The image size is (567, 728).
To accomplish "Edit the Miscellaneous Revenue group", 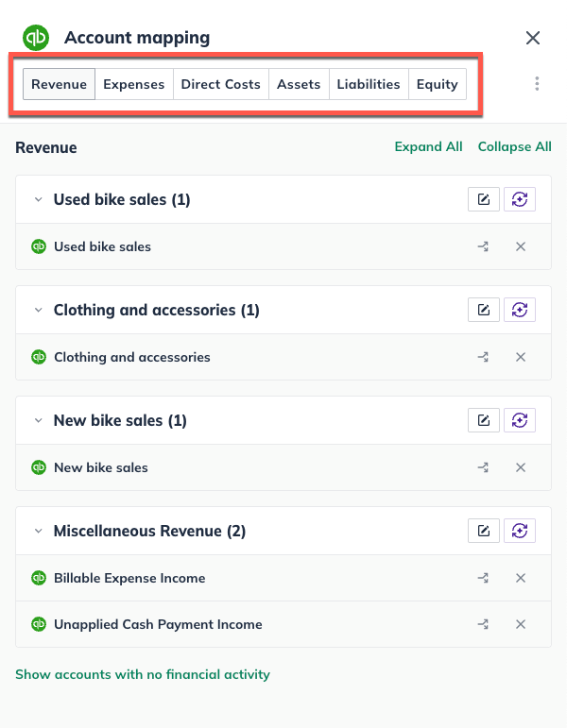I will point(484,532).
